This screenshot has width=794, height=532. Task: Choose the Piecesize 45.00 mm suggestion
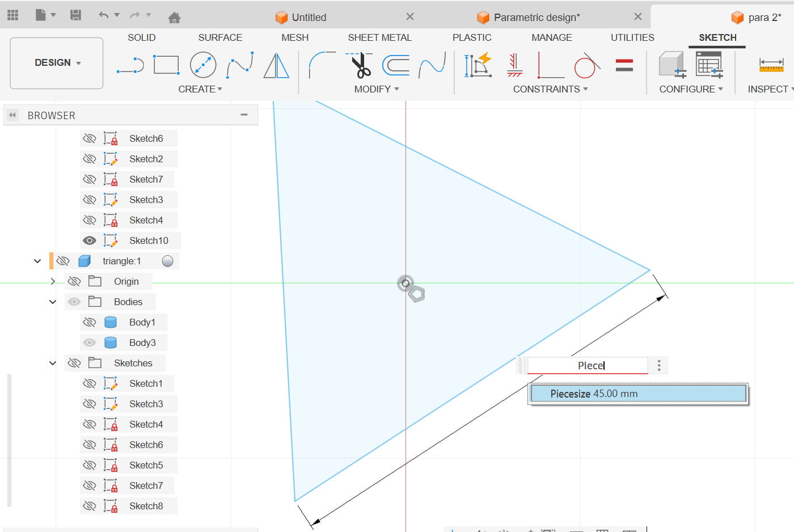click(639, 394)
